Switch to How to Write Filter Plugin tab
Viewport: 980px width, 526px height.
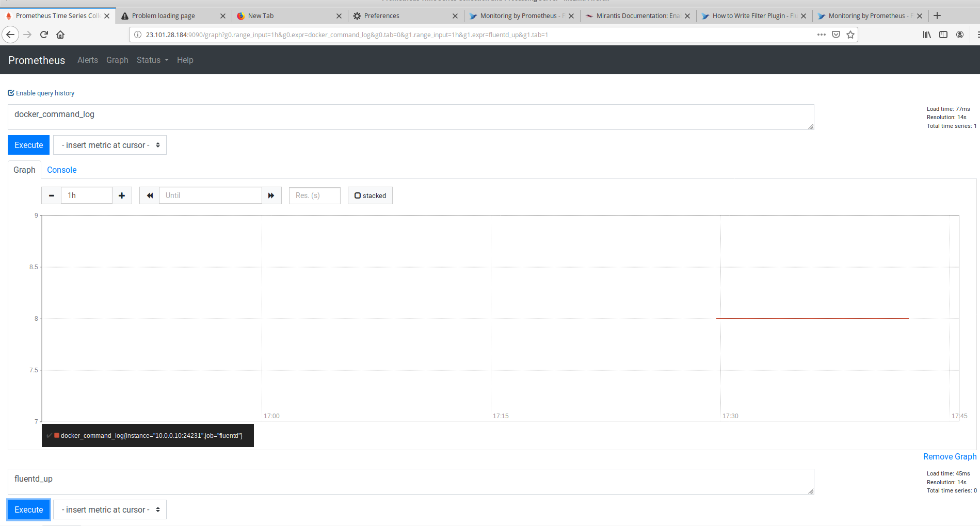754,16
